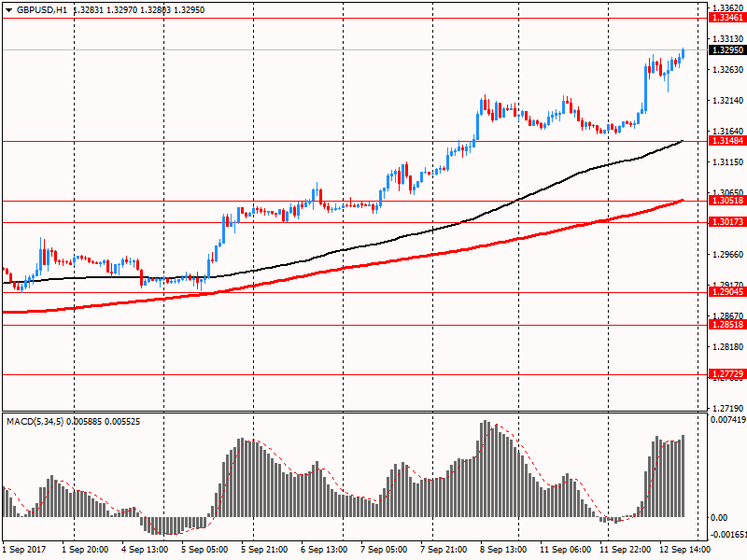Click the 5 Sep 05:00 time label
Viewport: 747px width, 560px height.
click(204, 550)
